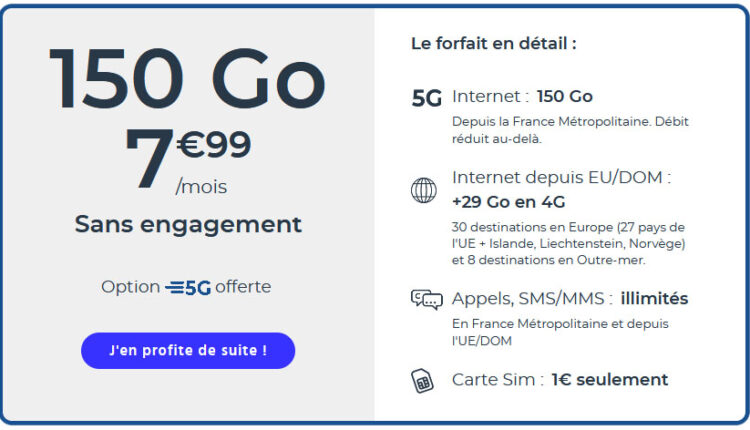The height and width of the screenshot is (430, 750).
Task: Click 'Le forfait en détail :' heading
Action: [x=494, y=44]
